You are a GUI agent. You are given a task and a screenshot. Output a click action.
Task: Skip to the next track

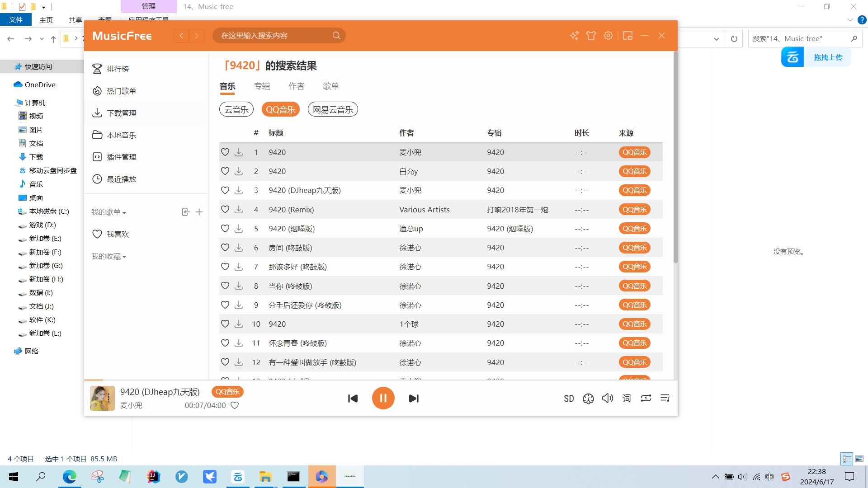pyautogui.click(x=414, y=398)
